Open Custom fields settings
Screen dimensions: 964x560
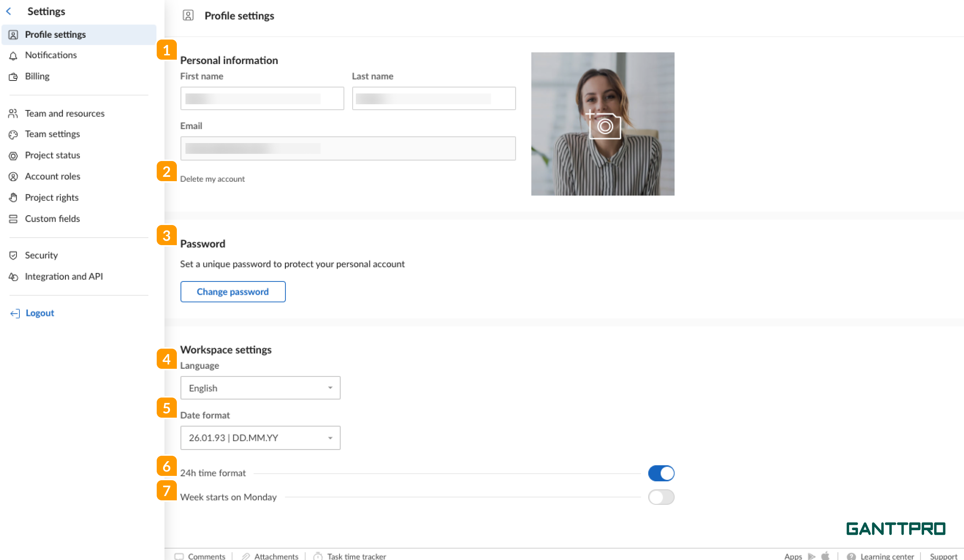(52, 219)
